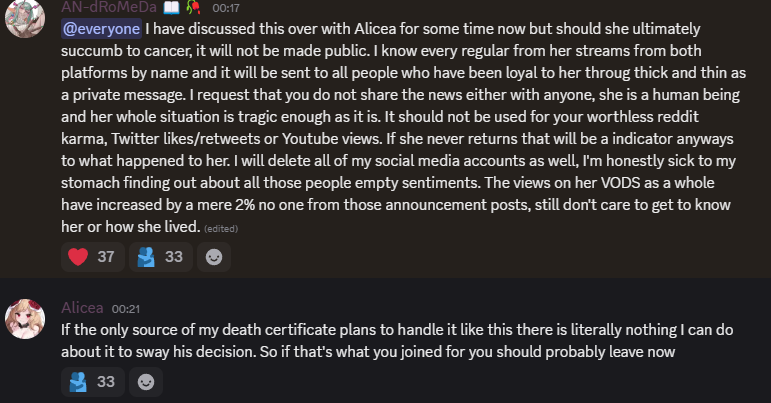Toggle hug reaction on AN-dRoMeDa's message
Screen dimensions: 771x403
coord(160,257)
